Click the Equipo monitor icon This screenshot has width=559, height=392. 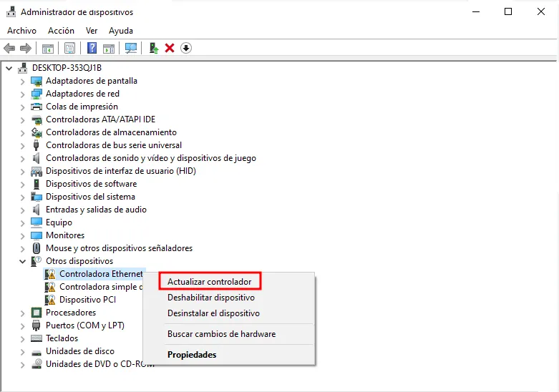pyautogui.click(x=37, y=222)
